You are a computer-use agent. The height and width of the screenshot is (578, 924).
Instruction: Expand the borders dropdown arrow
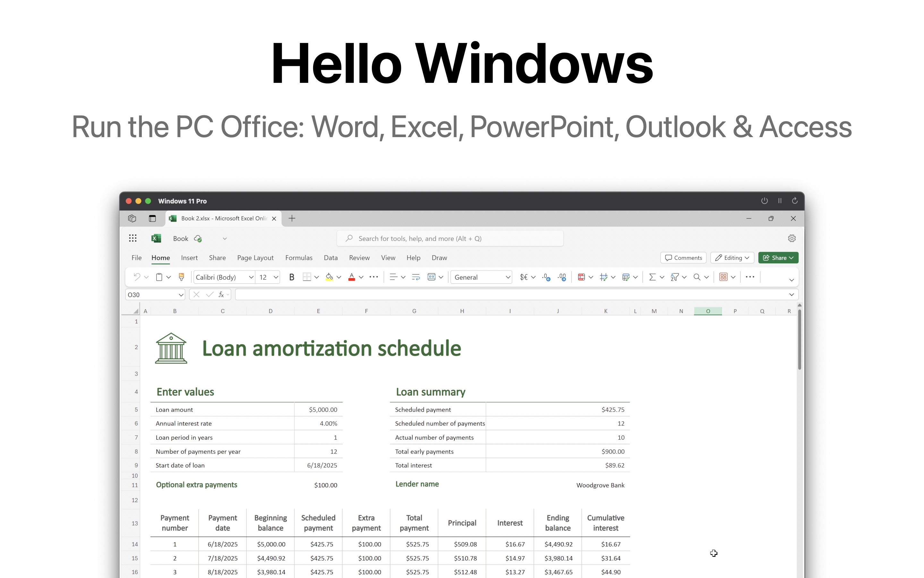pos(317,277)
